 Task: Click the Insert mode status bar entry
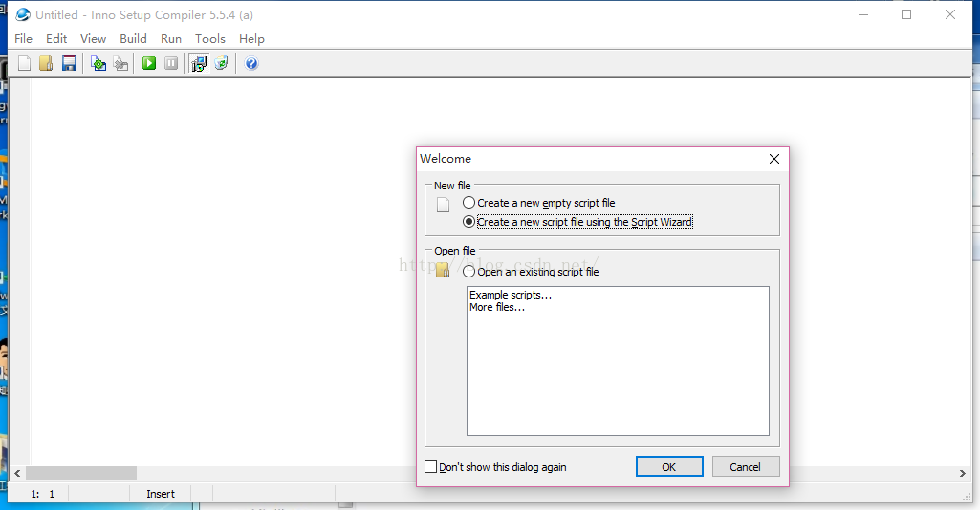coord(161,494)
